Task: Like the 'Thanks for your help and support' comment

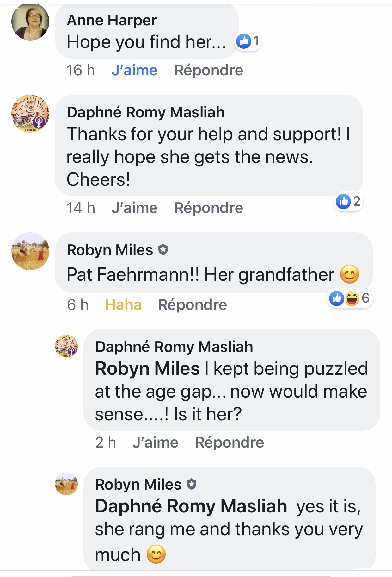Action: click(134, 208)
